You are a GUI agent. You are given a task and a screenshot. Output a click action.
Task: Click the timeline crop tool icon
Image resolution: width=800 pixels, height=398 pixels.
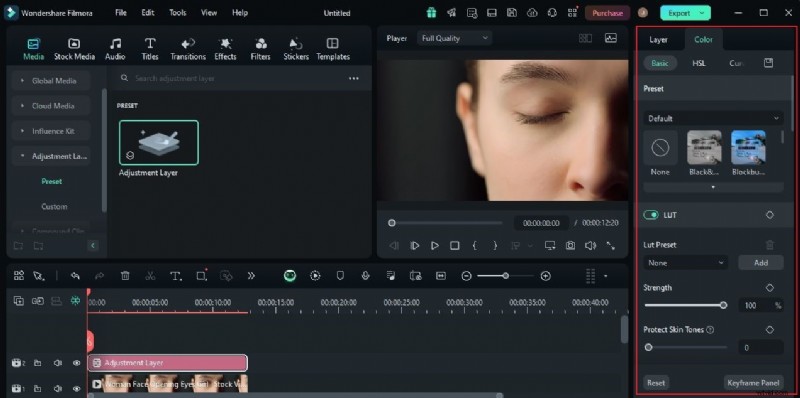pyautogui.click(x=201, y=276)
